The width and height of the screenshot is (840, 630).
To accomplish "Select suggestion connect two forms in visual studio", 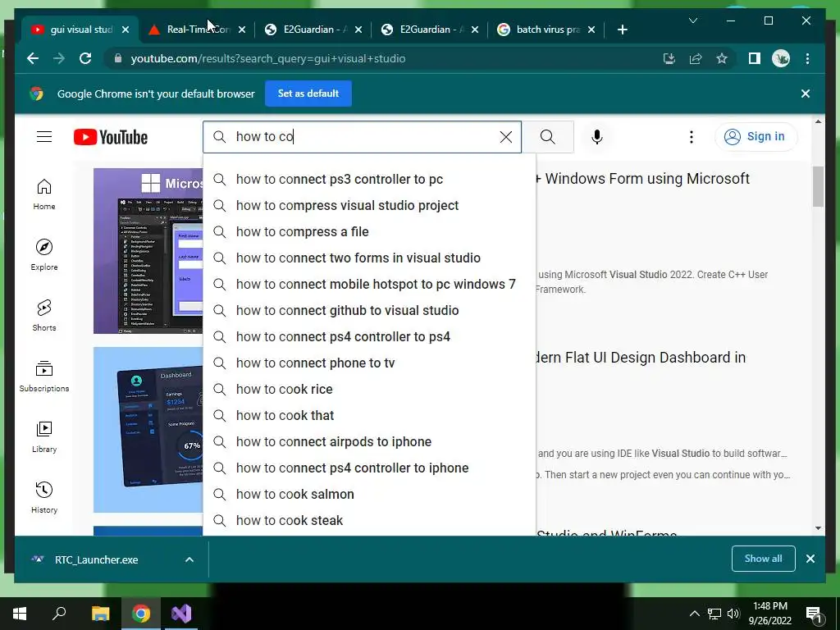I will click(369, 258).
